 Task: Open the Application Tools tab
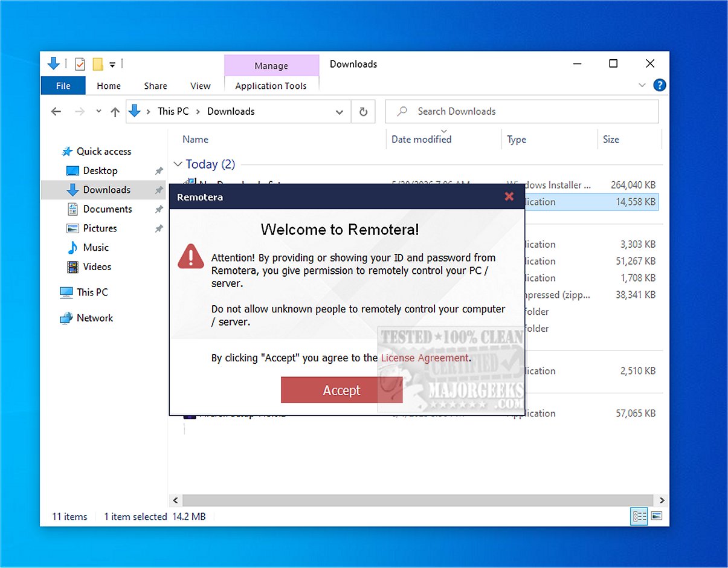click(x=271, y=86)
